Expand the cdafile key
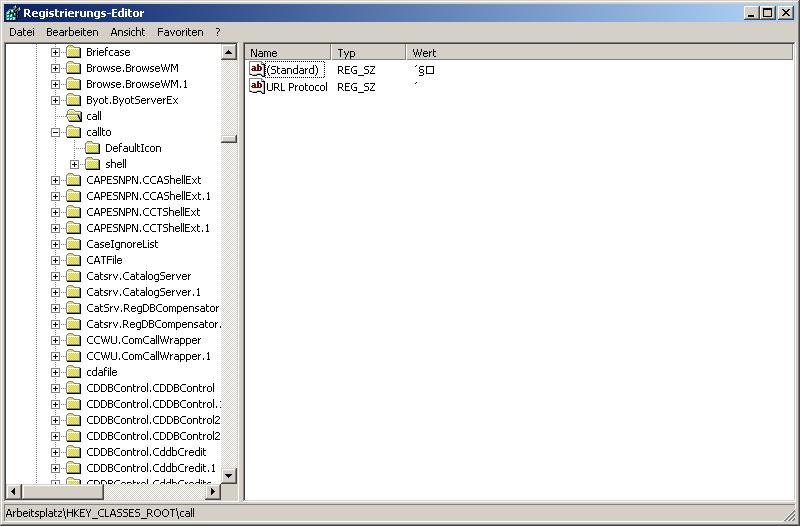This screenshot has width=800, height=526. [x=56, y=372]
